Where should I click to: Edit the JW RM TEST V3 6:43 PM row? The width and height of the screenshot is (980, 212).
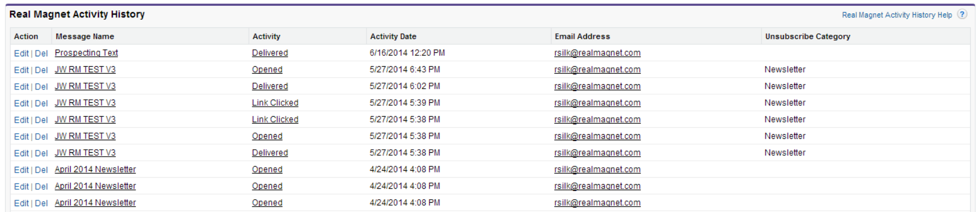[21, 70]
